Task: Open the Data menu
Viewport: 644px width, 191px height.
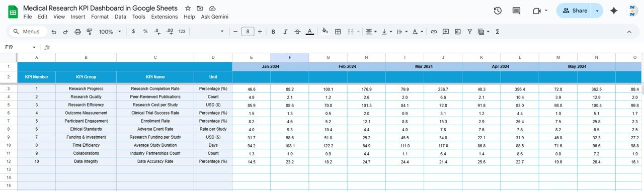Action: click(120, 17)
